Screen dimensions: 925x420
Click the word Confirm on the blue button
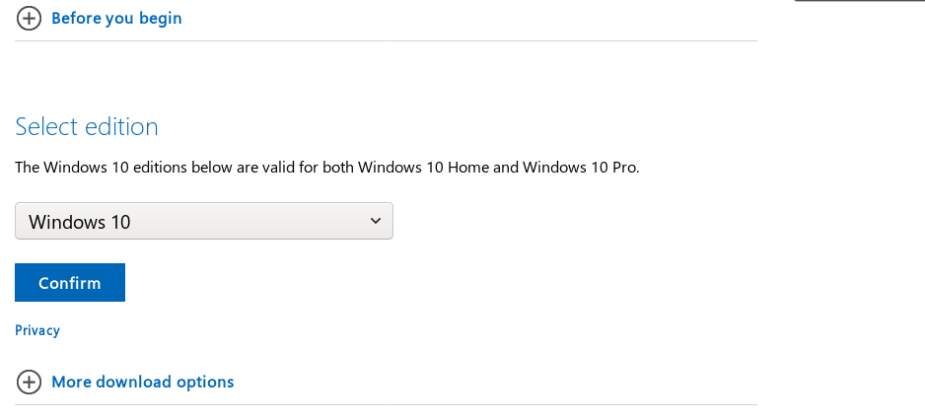(x=70, y=283)
